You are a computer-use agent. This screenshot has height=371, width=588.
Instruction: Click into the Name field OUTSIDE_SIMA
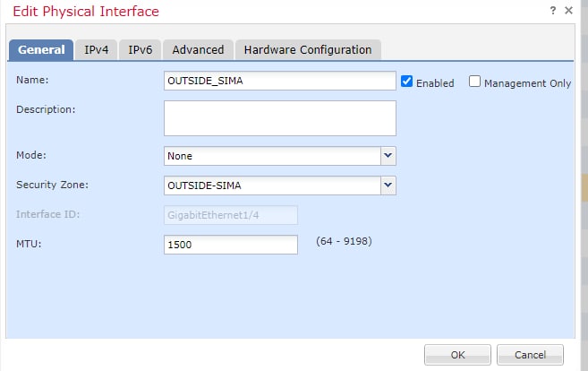pyautogui.click(x=280, y=81)
